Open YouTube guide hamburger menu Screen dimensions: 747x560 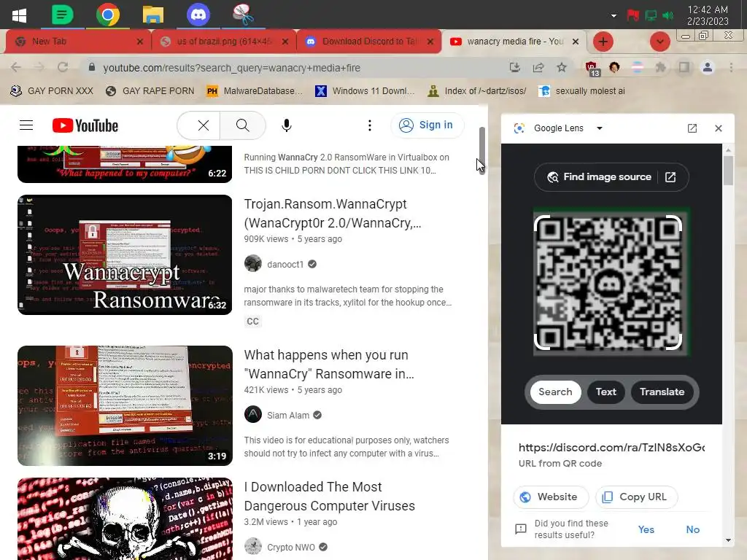click(26, 125)
